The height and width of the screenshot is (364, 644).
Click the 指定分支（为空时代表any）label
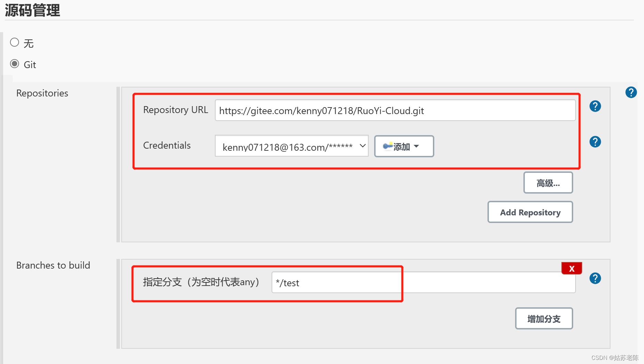201,282
